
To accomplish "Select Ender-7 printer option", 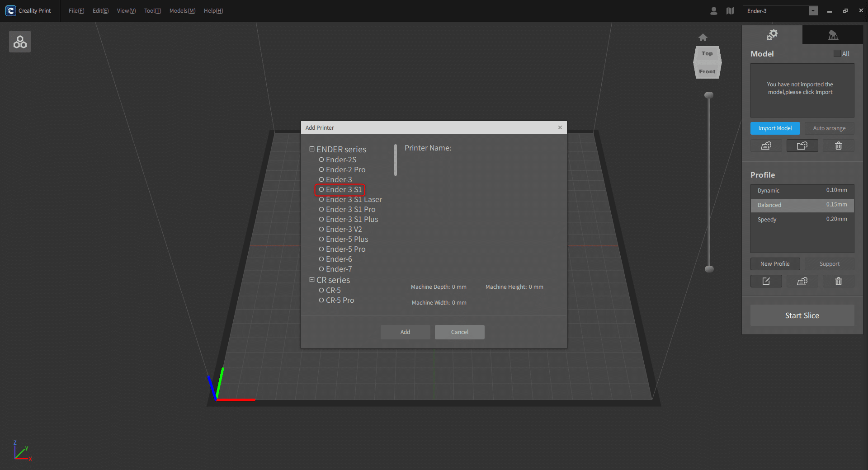I will click(x=335, y=269).
